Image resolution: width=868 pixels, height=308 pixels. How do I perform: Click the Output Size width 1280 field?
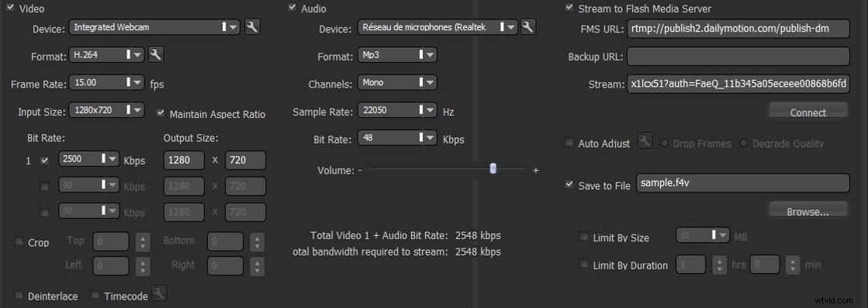[185, 160]
